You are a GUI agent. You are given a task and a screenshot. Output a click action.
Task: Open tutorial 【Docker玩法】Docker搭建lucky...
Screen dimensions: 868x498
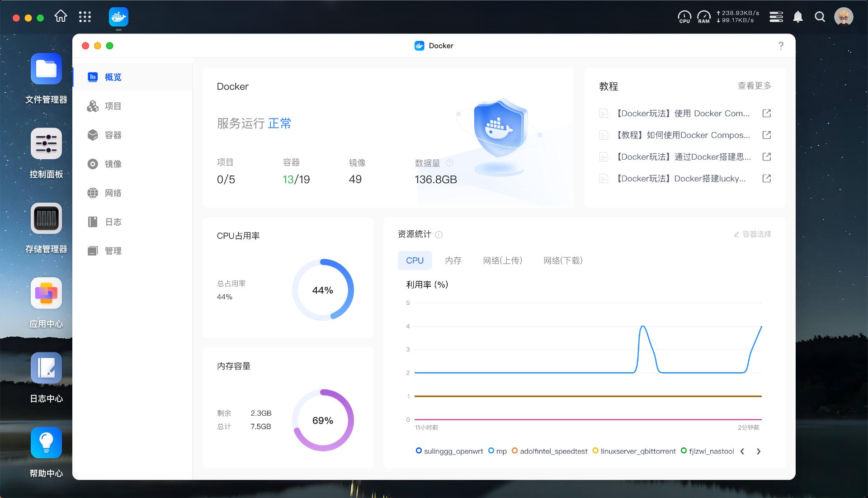681,179
